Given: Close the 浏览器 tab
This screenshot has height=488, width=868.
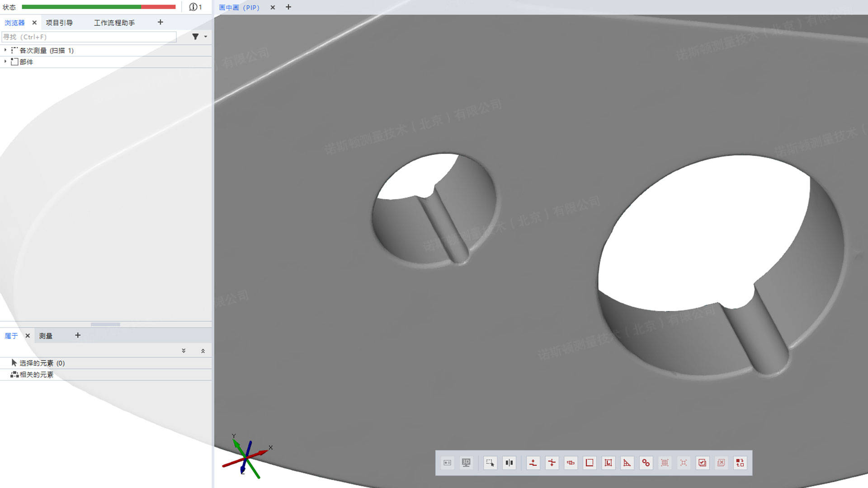Looking at the screenshot, I should click(34, 23).
